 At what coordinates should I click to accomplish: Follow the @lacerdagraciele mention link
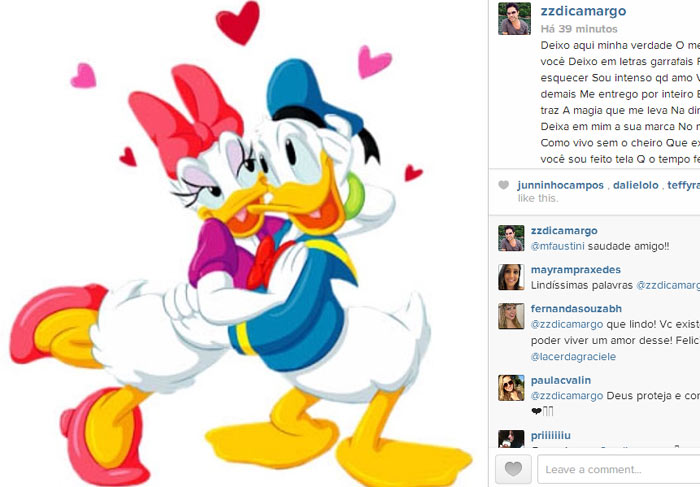(x=573, y=357)
